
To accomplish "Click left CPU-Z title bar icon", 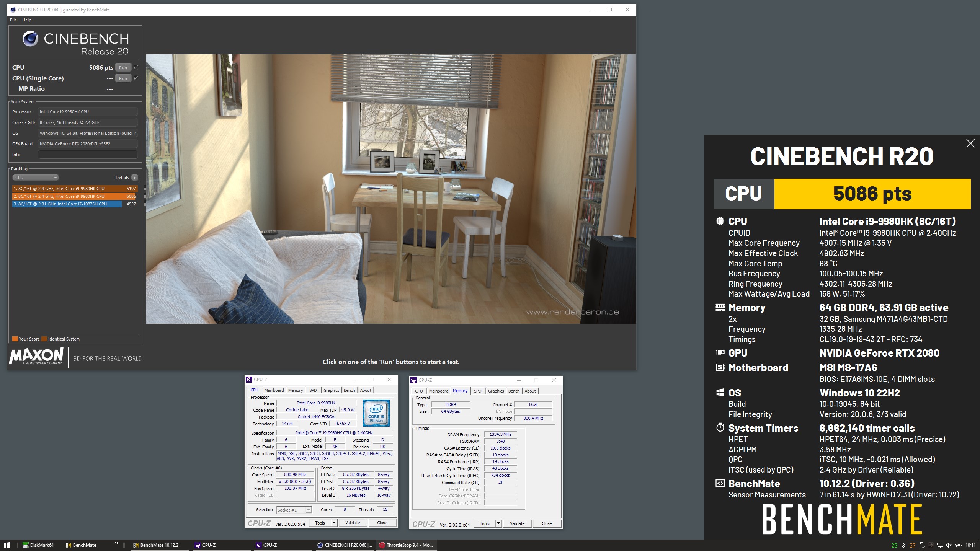I will tap(249, 380).
